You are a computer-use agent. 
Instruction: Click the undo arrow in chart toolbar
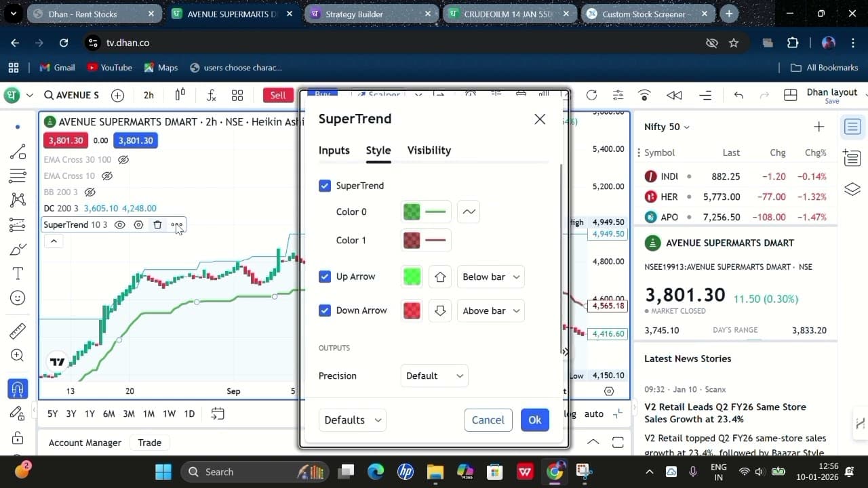point(738,95)
